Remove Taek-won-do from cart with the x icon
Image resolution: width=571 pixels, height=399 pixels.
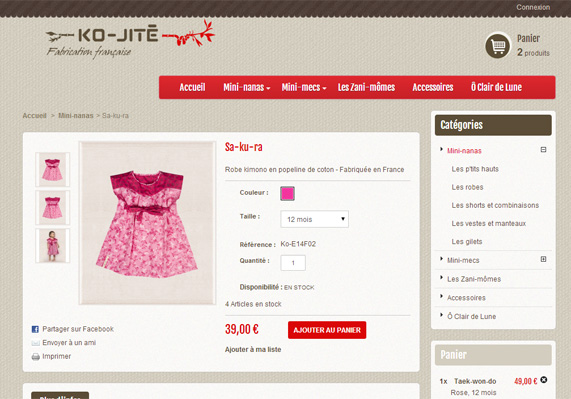pos(543,380)
